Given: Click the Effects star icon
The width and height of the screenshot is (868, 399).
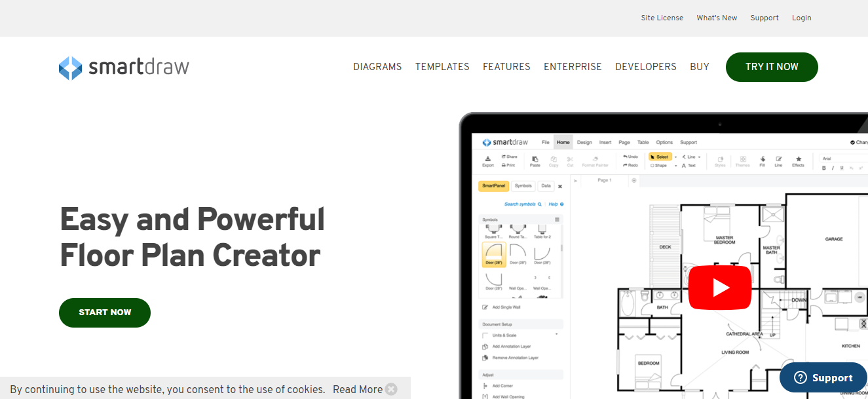Looking at the screenshot, I should 798,161.
